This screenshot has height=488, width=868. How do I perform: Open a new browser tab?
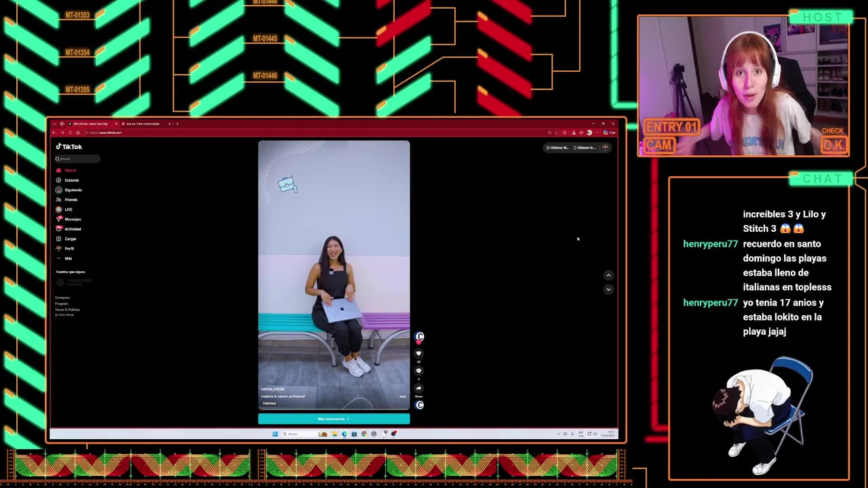[x=177, y=123]
